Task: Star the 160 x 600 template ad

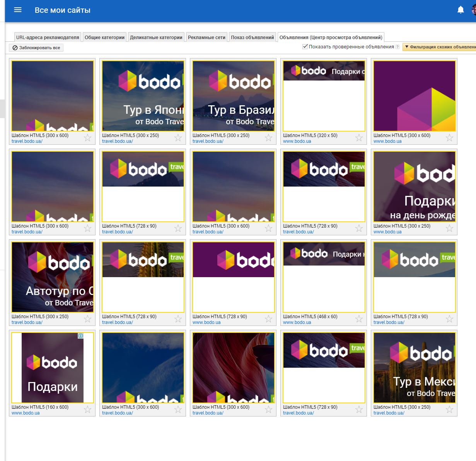Action: pos(87,410)
